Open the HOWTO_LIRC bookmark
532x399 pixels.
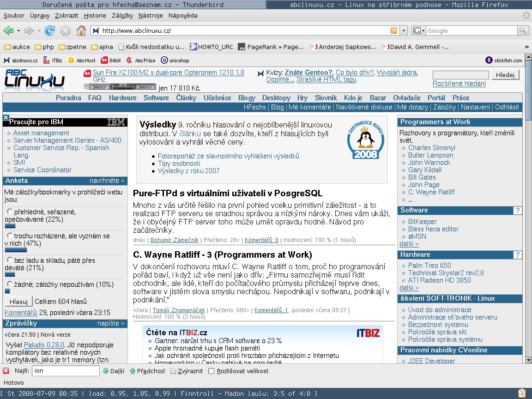point(212,47)
